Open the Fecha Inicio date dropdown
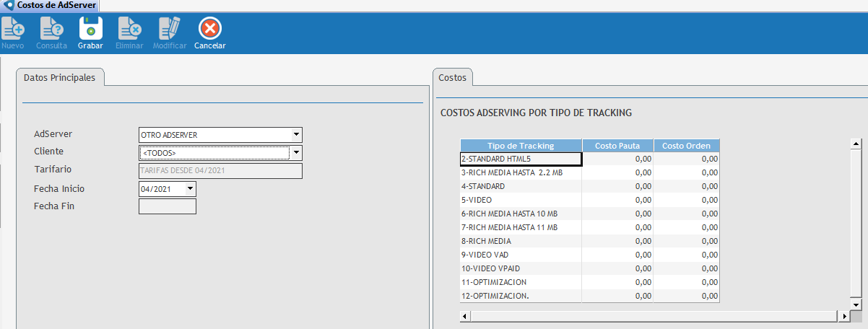Screen dimensions: 868x329 click(x=190, y=189)
